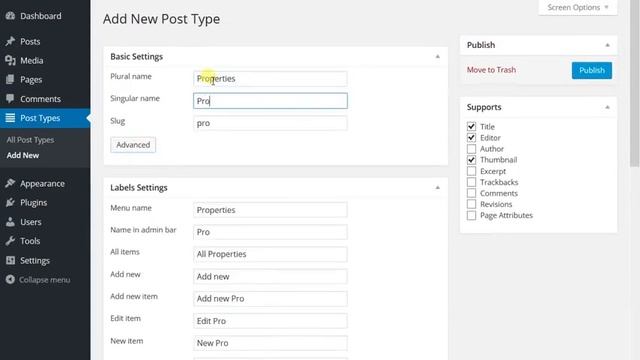Click the Post Types list icon

point(10,118)
